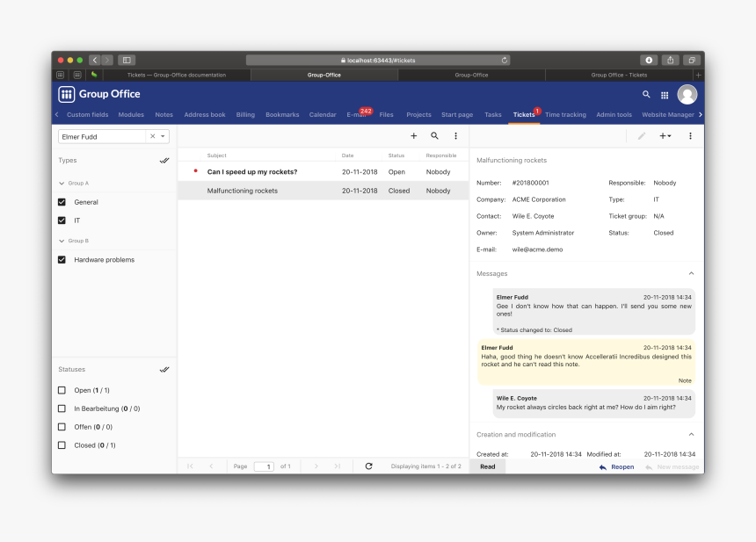Refresh the ticket list
Image resolution: width=756 pixels, height=542 pixels.
tap(369, 466)
